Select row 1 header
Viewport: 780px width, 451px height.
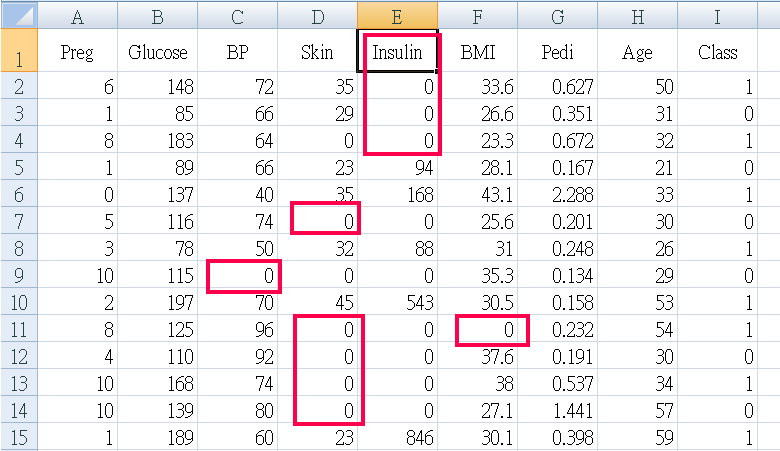pos(19,50)
